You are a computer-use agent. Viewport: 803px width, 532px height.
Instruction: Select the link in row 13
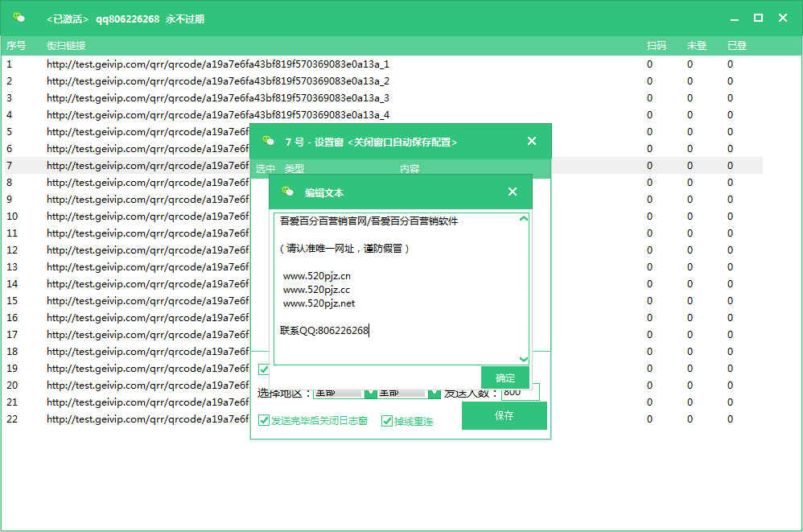147,266
